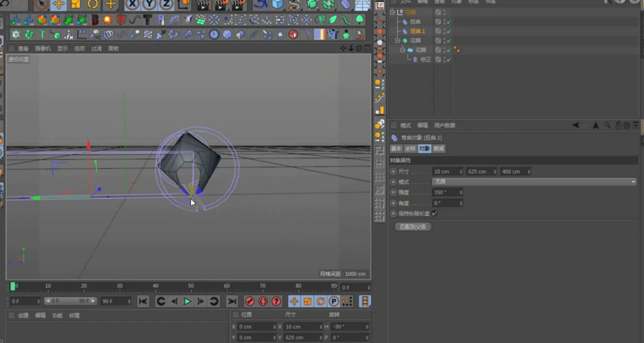The height and width of the screenshot is (343, 644).
Task: Click the keyframe selection question mark button
Action: [277, 302]
